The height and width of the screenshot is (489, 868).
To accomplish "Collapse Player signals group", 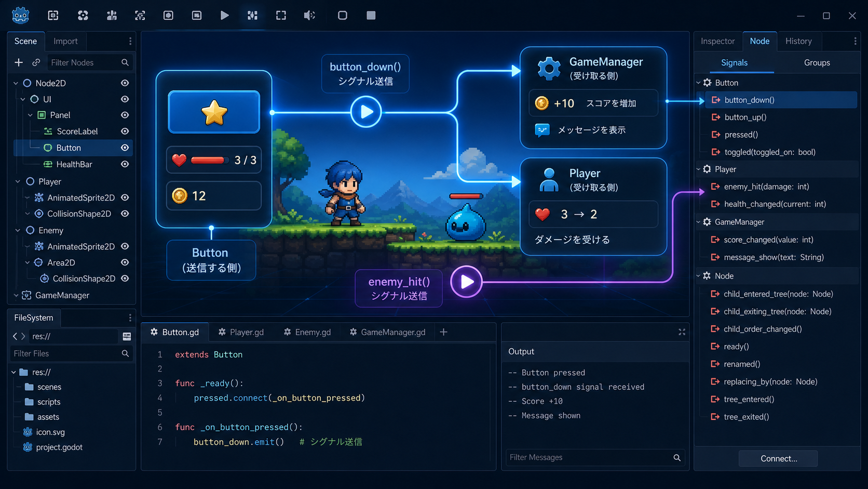I will pyautogui.click(x=698, y=169).
